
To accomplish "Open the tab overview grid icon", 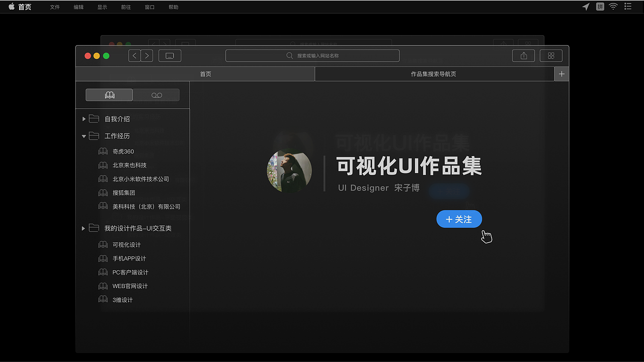I will 551,55.
